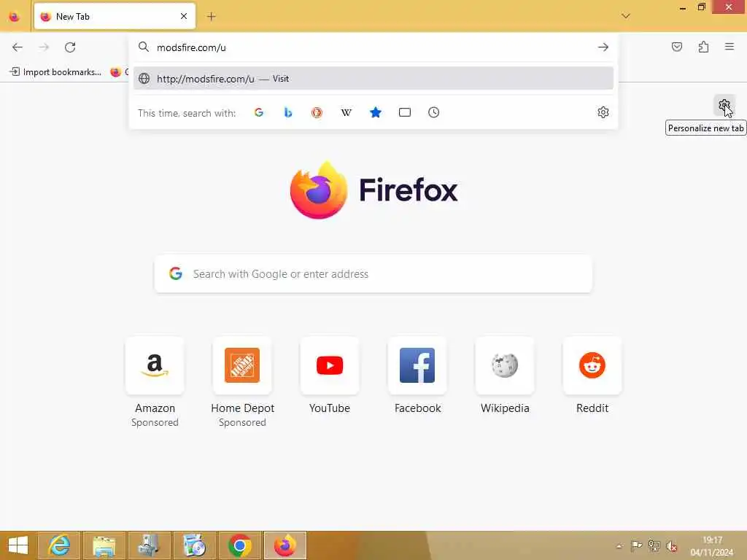Open Windows Start button

[x=18, y=545]
